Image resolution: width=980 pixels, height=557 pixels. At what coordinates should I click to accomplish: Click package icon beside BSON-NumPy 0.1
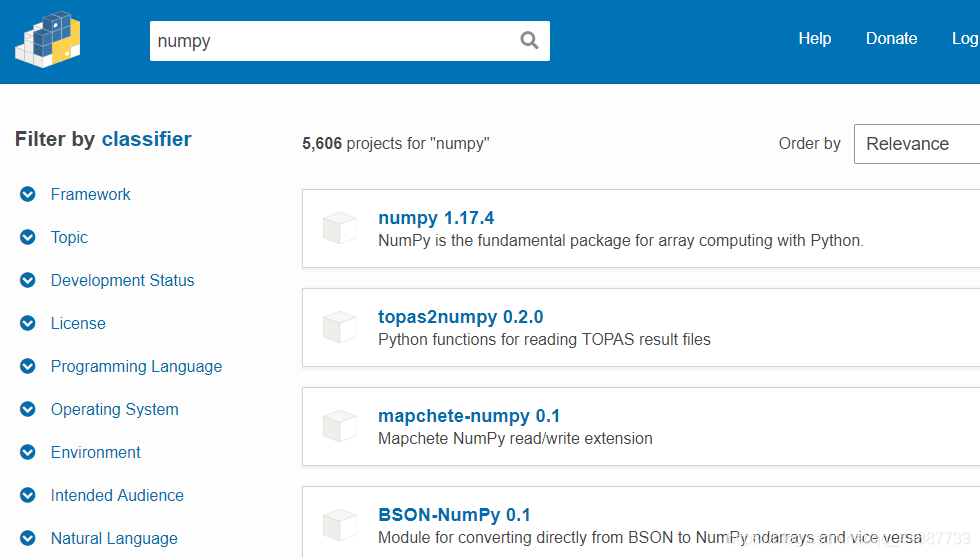coord(340,525)
